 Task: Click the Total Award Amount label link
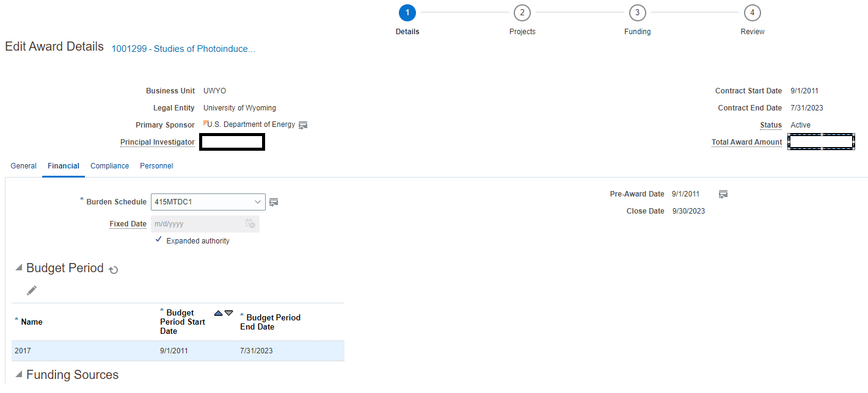[x=746, y=142]
